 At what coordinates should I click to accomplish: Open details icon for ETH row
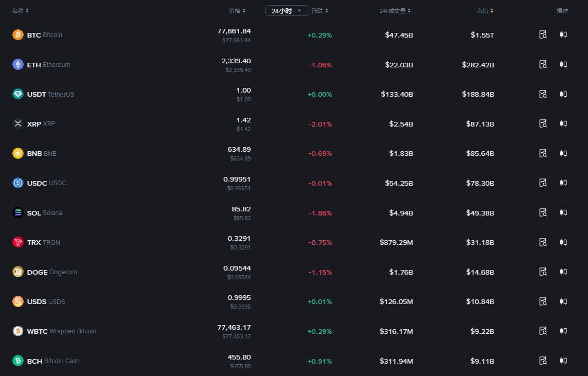click(x=543, y=64)
